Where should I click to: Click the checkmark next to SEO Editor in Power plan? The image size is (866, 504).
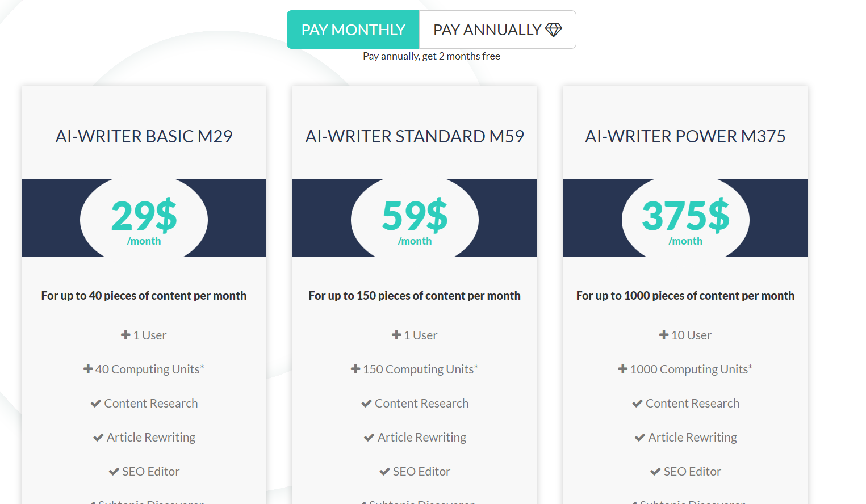[x=655, y=472]
